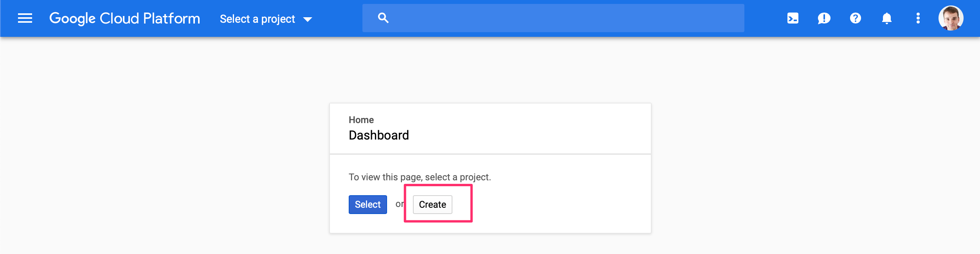
Task: Expand the Select a project dropdown
Action: [x=258, y=18]
